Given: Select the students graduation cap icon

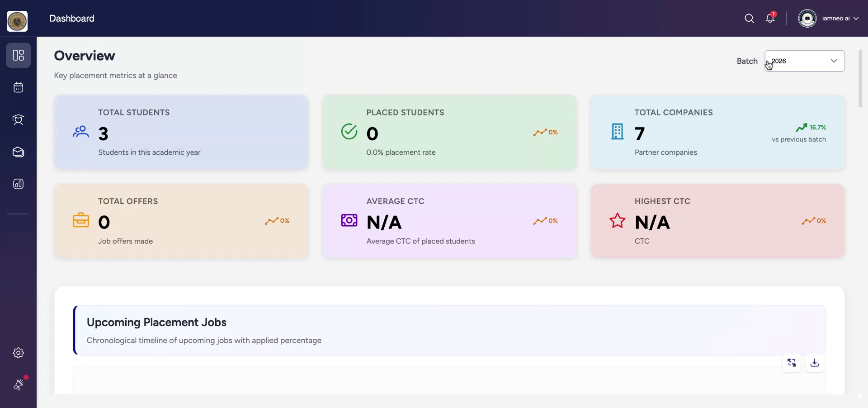Looking at the screenshot, I should [19, 119].
